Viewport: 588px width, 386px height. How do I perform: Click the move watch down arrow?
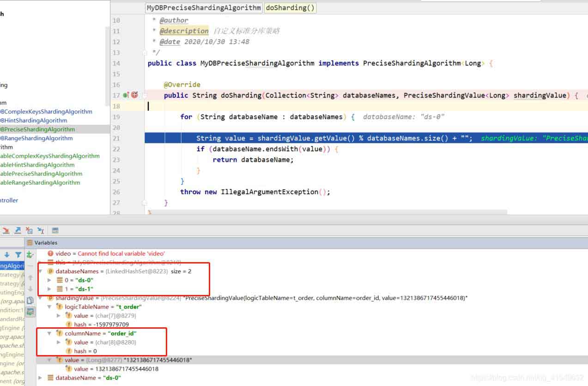tap(30, 289)
